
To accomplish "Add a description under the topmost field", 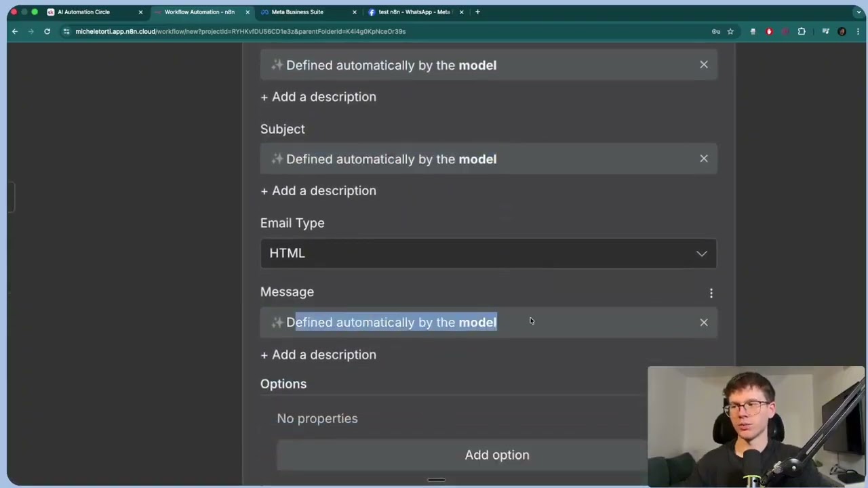I will (318, 96).
